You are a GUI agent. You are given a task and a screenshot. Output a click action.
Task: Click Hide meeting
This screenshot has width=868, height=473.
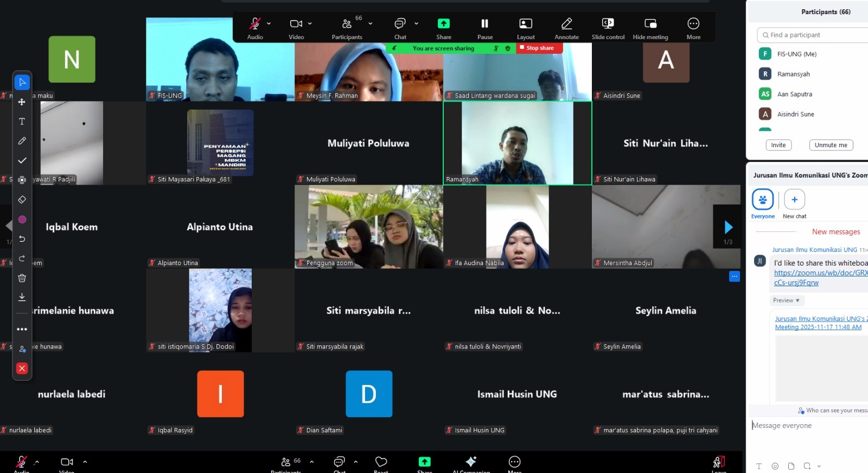650,28
